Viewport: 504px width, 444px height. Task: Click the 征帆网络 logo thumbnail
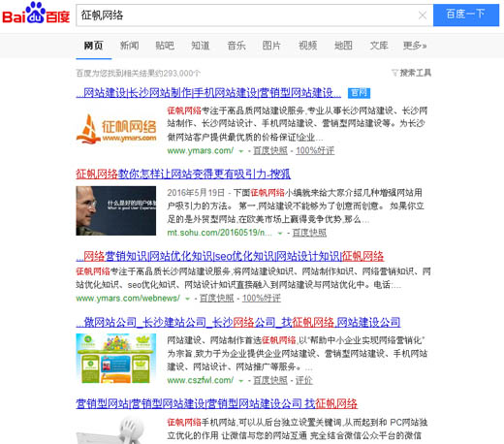pyautogui.click(x=116, y=129)
